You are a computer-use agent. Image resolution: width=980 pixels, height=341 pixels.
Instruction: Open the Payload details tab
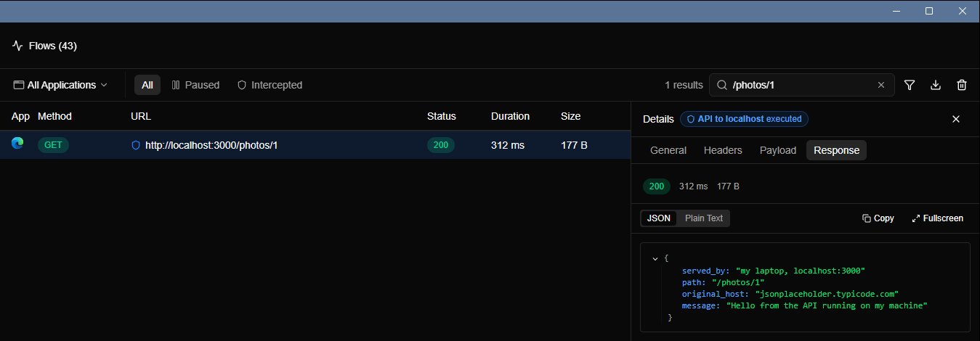tap(778, 150)
